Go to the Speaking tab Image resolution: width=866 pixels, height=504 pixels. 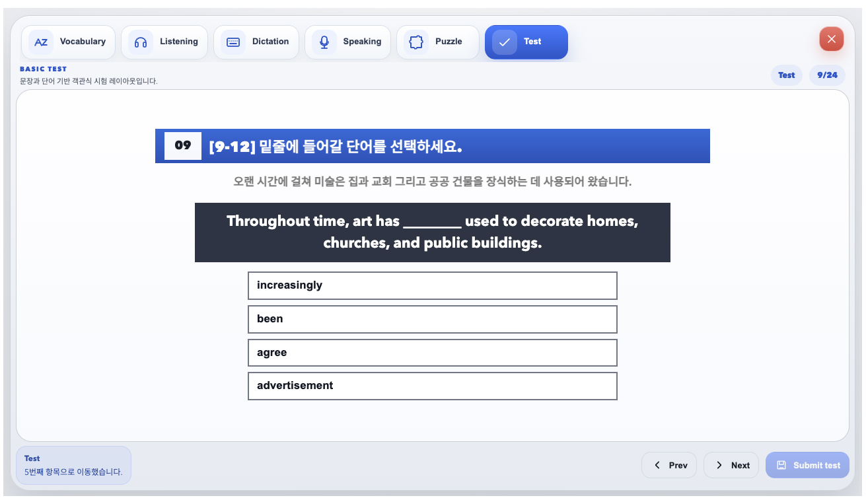tap(348, 42)
